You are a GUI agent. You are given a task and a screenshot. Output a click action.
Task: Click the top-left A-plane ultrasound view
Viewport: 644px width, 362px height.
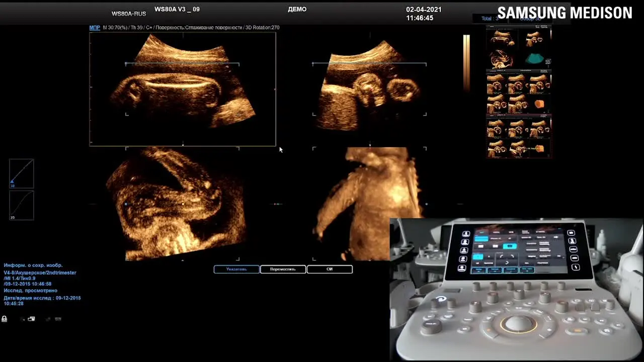pyautogui.click(x=183, y=89)
